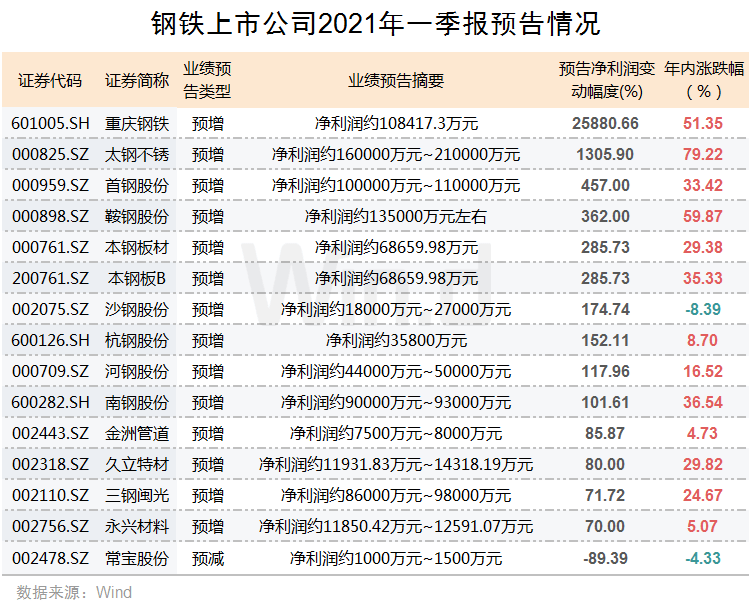Screen dimensions: 752x611
Task: Click the 证券简称 column header
Action: [x=137, y=81]
